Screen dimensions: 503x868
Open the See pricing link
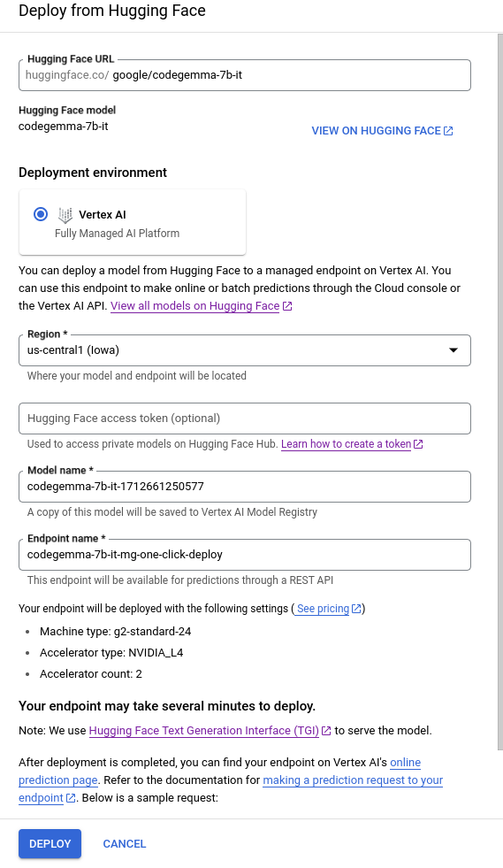[x=324, y=609]
